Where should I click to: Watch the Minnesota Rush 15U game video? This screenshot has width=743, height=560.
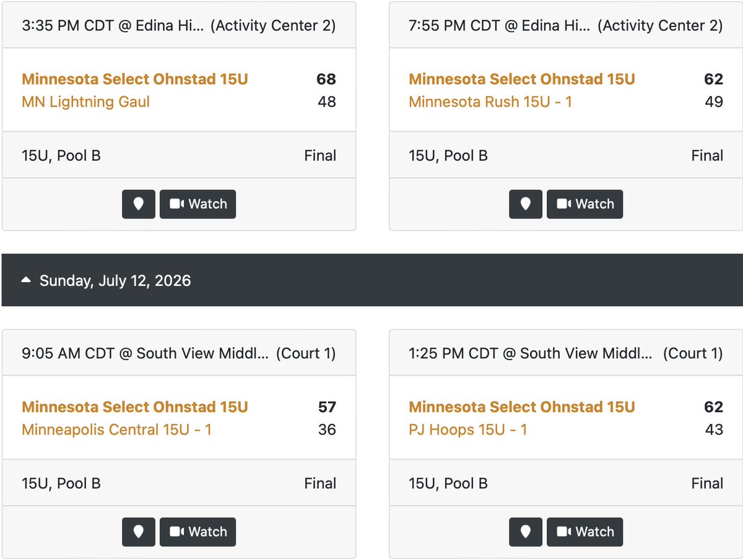(x=584, y=204)
